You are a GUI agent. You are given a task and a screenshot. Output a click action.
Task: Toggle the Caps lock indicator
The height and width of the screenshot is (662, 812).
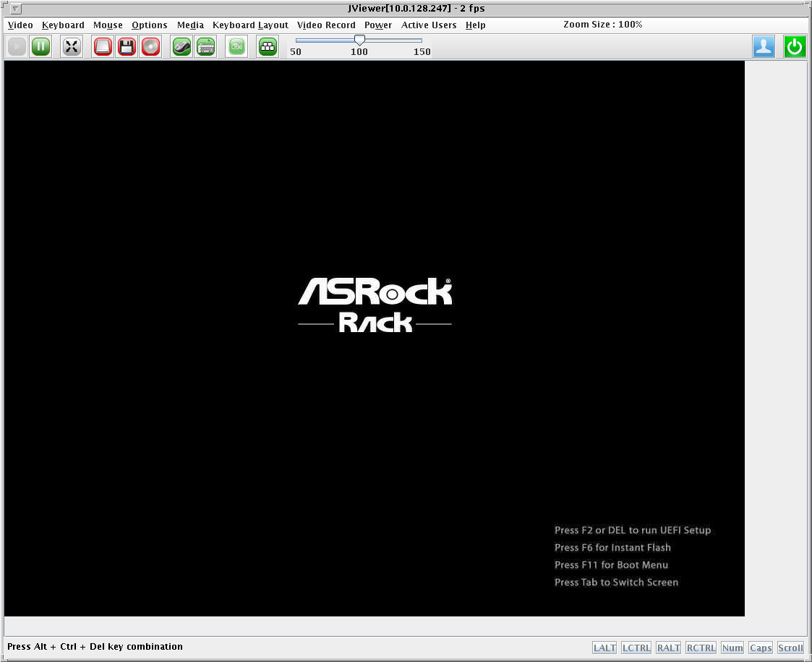pos(761,648)
